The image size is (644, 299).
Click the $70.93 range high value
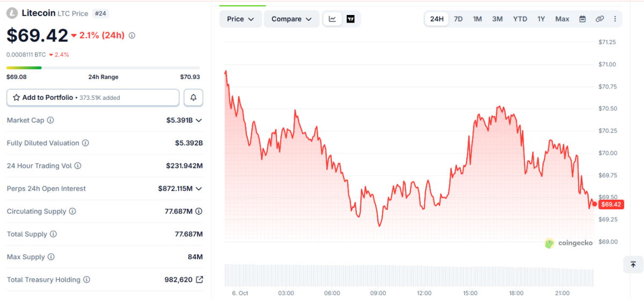[x=190, y=77]
